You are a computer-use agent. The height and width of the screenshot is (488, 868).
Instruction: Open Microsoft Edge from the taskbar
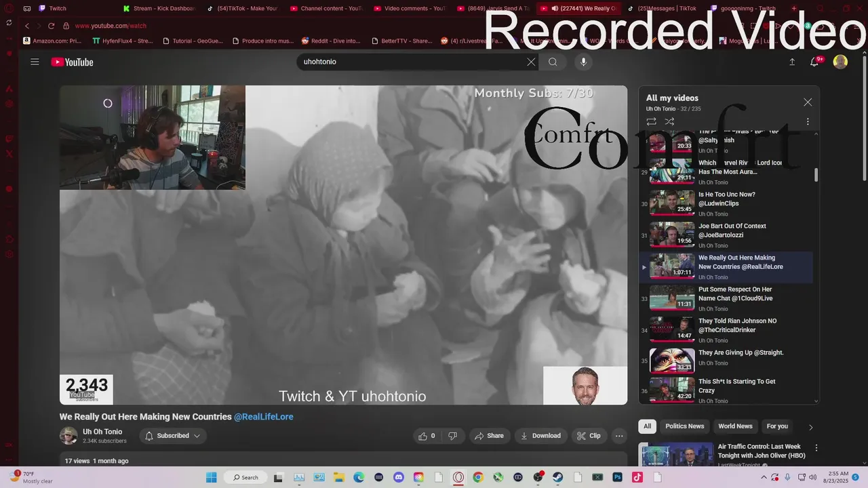(359, 477)
